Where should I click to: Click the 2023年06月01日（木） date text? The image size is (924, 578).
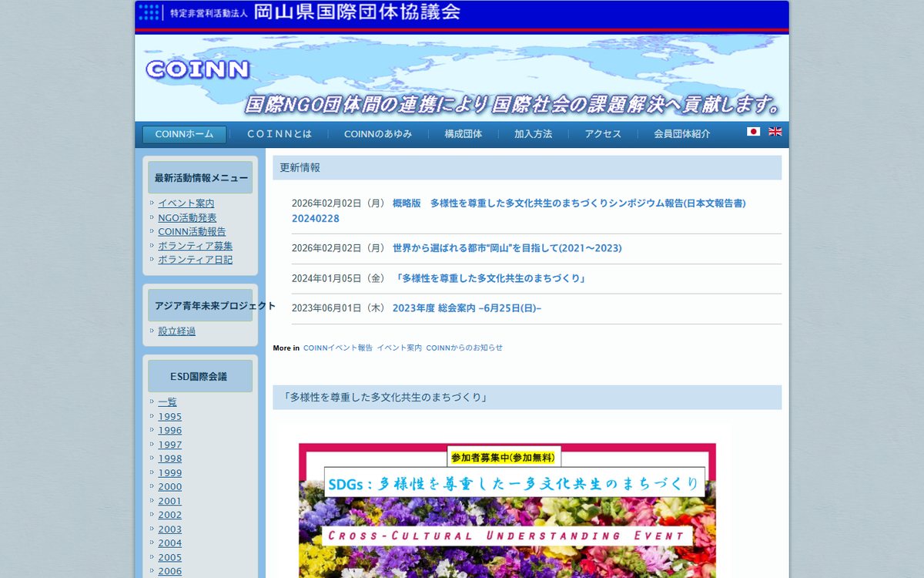point(339,308)
